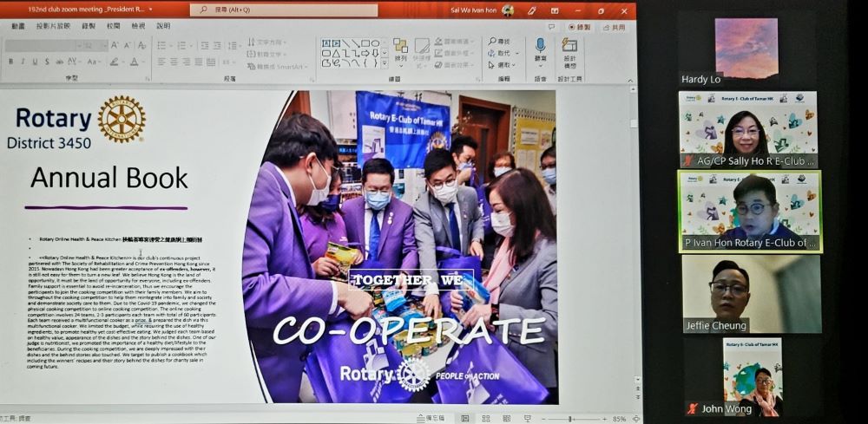Screen dimensions: 868x424
Task: Decrease font size with the smaller A
Action: click(x=128, y=45)
